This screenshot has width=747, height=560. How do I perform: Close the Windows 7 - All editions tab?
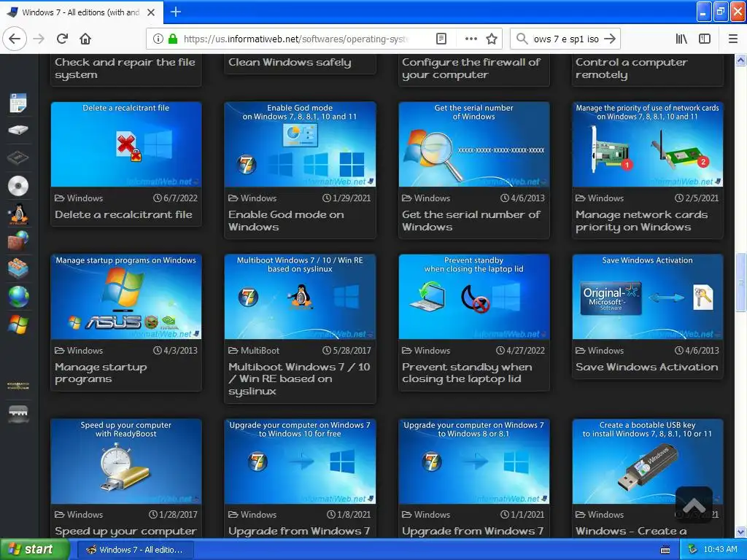(151, 12)
